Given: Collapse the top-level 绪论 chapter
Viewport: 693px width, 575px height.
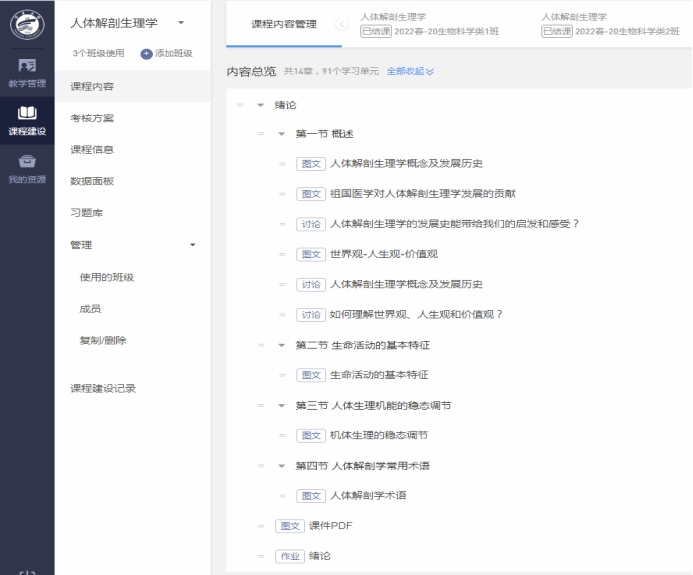Looking at the screenshot, I should (x=261, y=105).
